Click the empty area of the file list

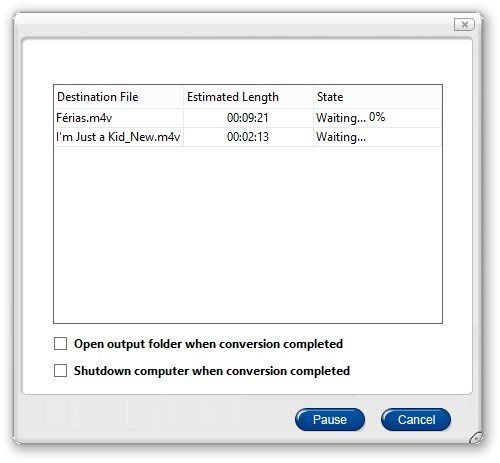click(x=248, y=235)
